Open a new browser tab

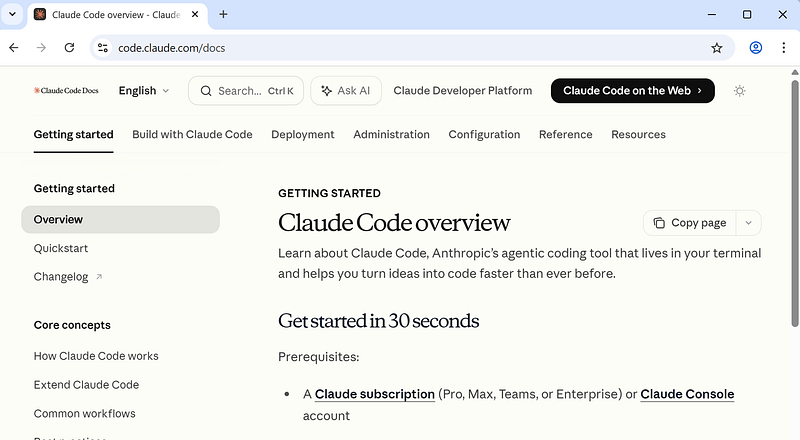coord(223,14)
